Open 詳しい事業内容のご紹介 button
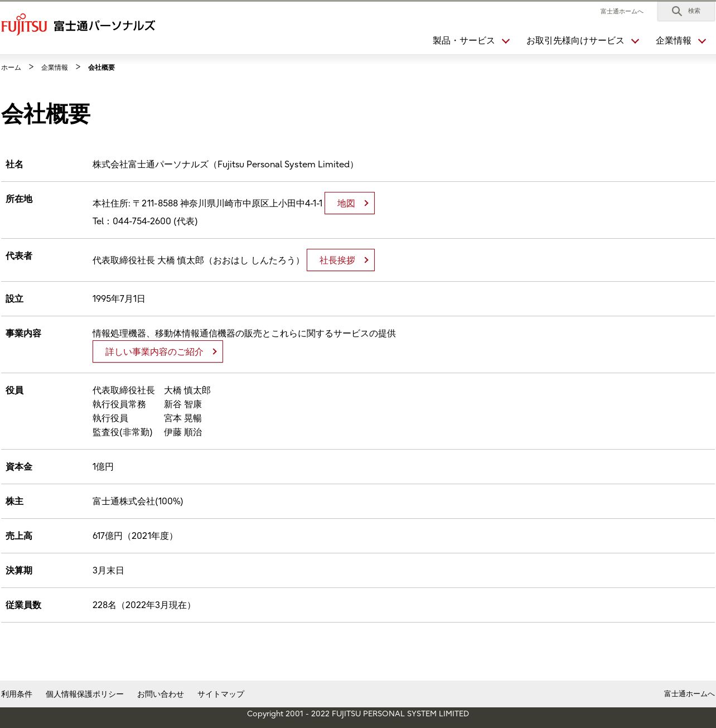Viewport: 716px width, 728px height. (158, 351)
